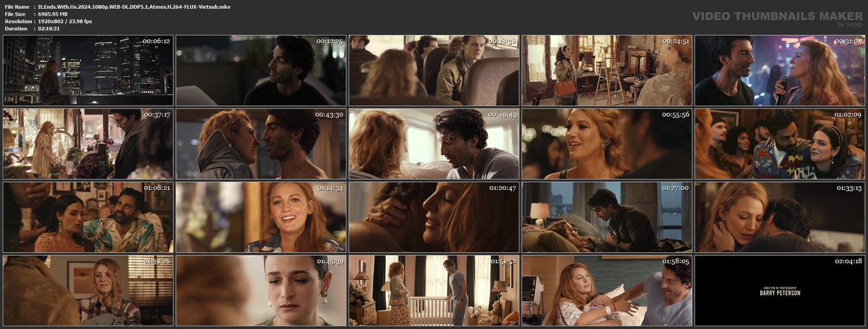Open the party crowd thumbnail at 01:02:09

point(780,144)
